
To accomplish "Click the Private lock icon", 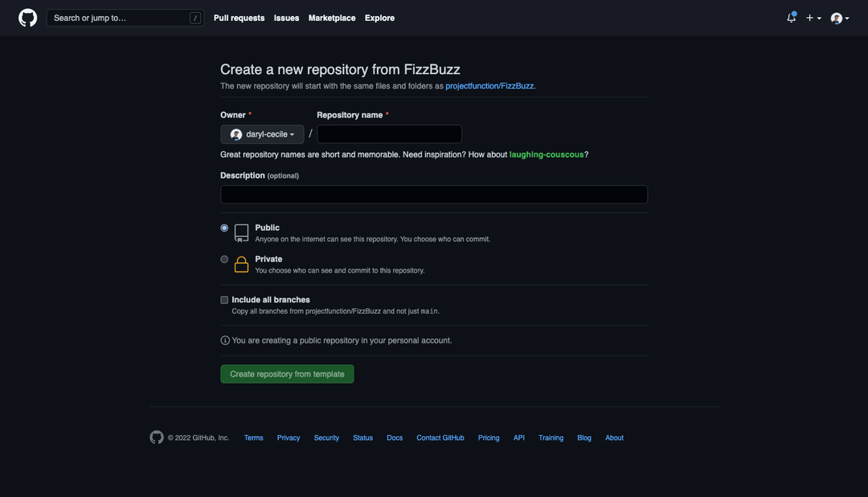I will [241, 265].
